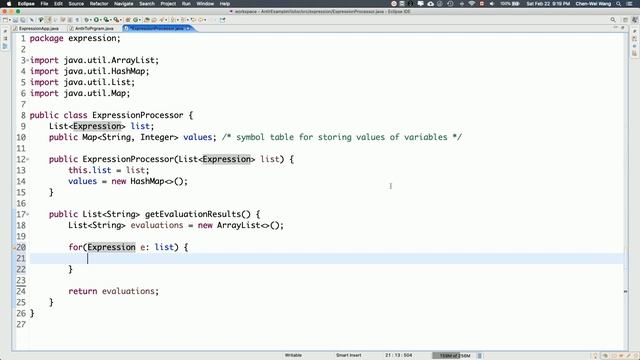The height and width of the screenshot is (360, 640).
Task: Open the Search menu
Action: tap(147, 4)
